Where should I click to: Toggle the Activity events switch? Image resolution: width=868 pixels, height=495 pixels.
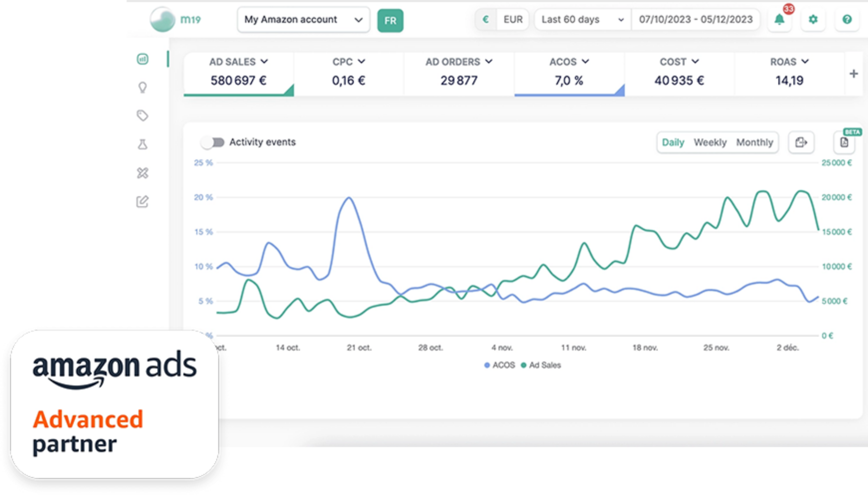click(213, 142)
